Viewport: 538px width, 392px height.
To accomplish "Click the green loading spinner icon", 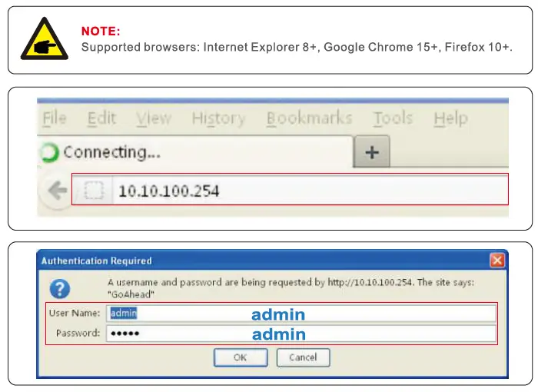I will [49, 152].
